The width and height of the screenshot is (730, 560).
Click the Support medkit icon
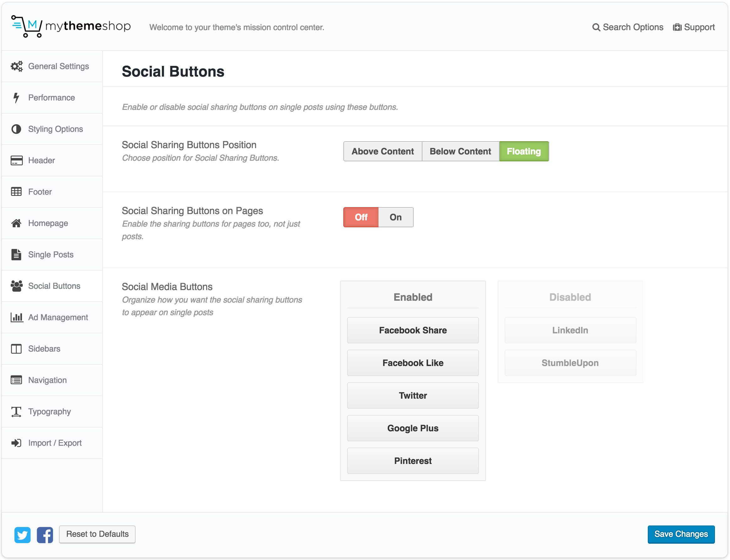click(x=677, y=27)
